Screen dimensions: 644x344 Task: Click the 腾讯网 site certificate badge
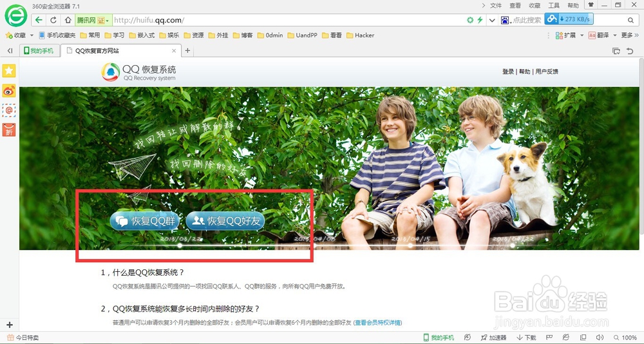[93, 20]
